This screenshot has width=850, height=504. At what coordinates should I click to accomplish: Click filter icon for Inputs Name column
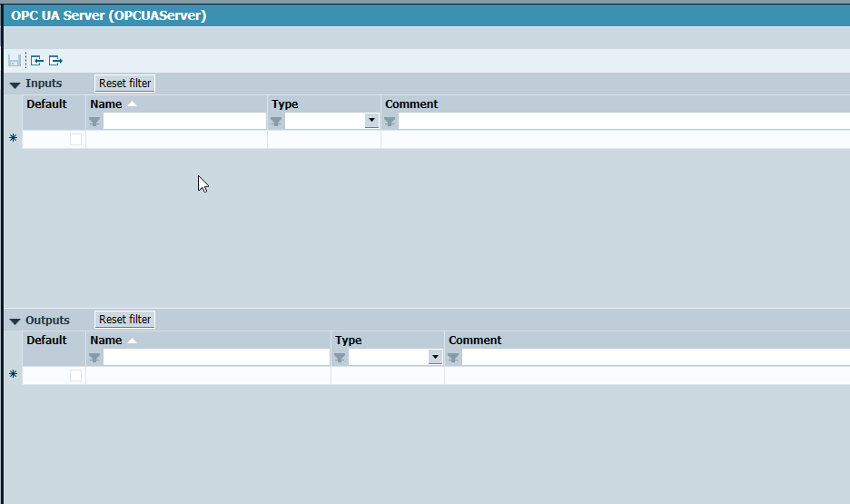point(94,122)
